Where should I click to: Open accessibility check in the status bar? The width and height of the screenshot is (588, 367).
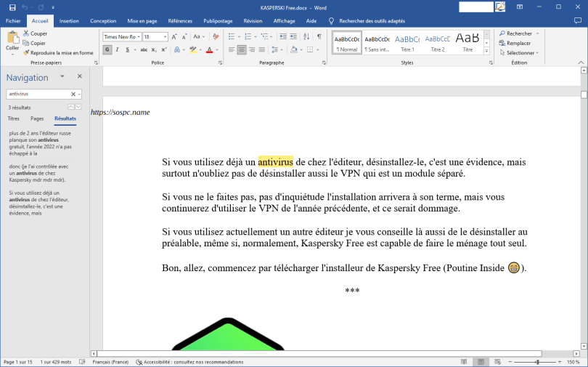[189, 362]
